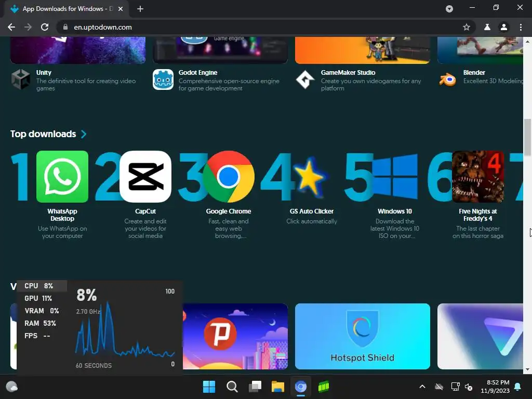Open the clock and date in the tray
Screen dimensions: 532x399
pyautogui.click(x=495, y=387)
